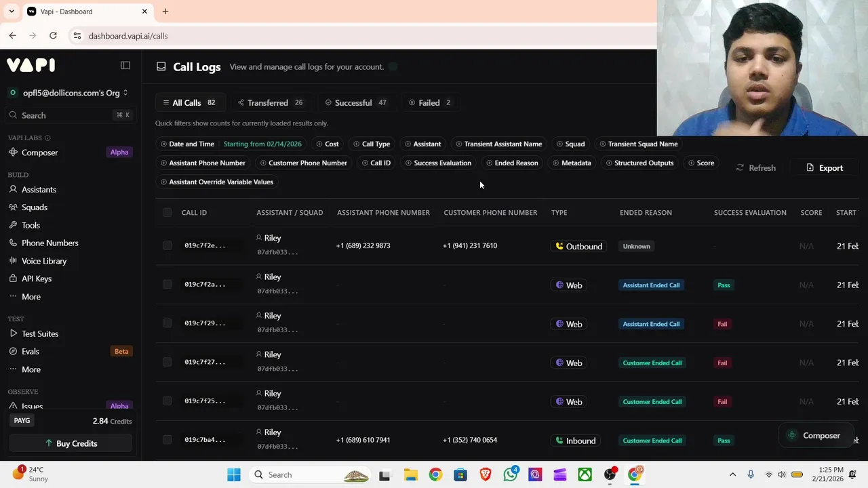
Task: Select the Vapi - Dashboard browser tab
Action: [x=88, y=12]
